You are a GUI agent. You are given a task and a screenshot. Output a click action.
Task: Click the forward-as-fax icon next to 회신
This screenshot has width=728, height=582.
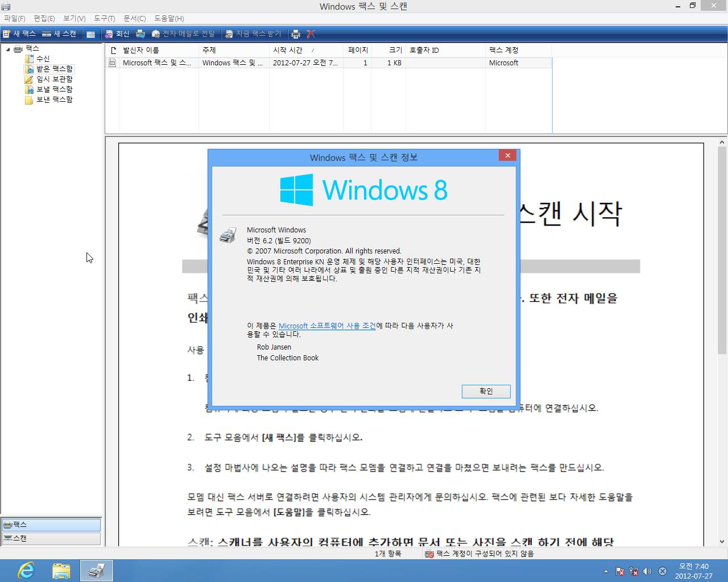(140, 34)
